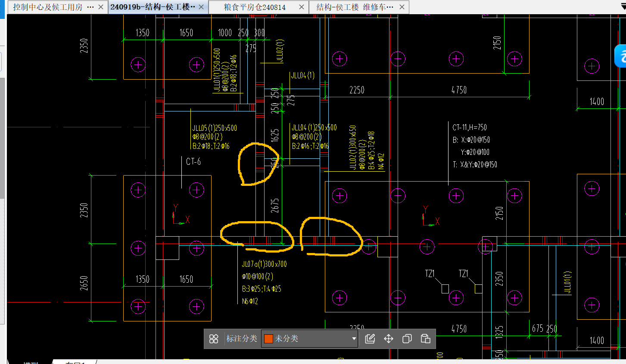Select the move annotation arrows icon
Image resolution: width=626 pixels, height=364 pixels.
[389, 339]
